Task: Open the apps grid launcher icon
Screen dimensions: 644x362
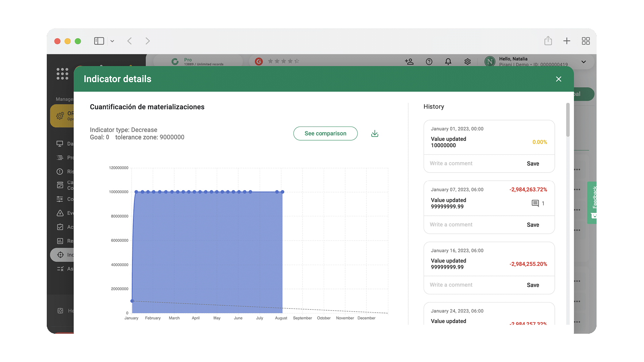Action: point(62,74)
